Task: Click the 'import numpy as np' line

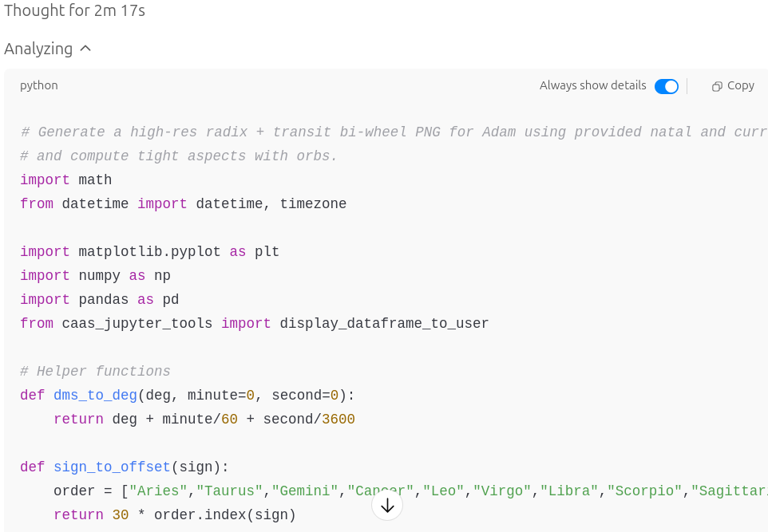Action: click(95, 276)
